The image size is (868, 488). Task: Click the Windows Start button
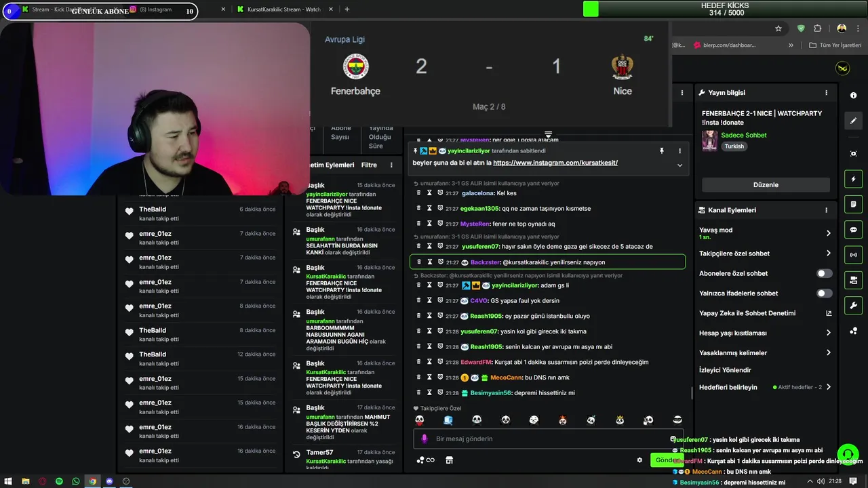[8, 481]
